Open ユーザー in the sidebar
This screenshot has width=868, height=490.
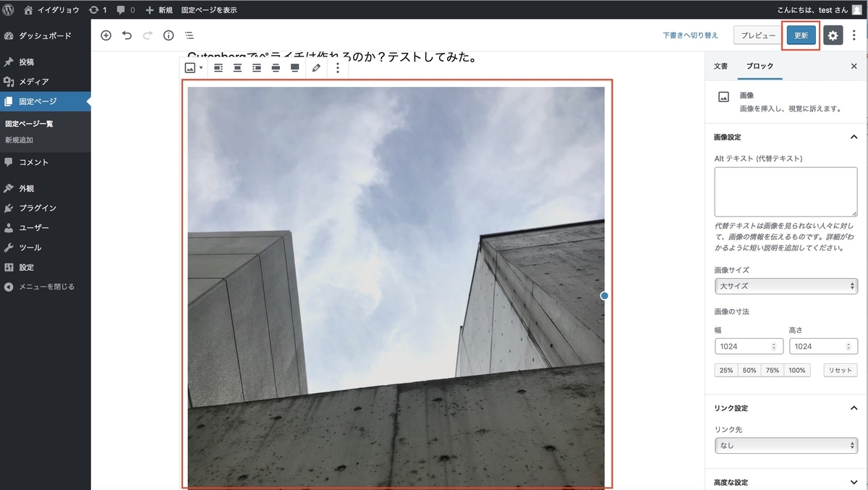[45, 227]
